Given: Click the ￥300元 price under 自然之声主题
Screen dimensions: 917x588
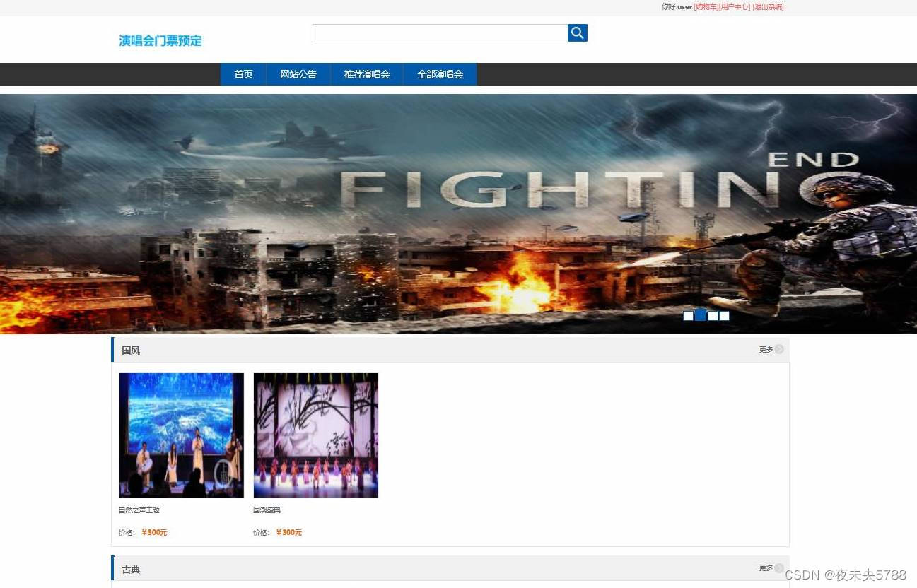Looking at the screenshot, I should click(154, 532).
